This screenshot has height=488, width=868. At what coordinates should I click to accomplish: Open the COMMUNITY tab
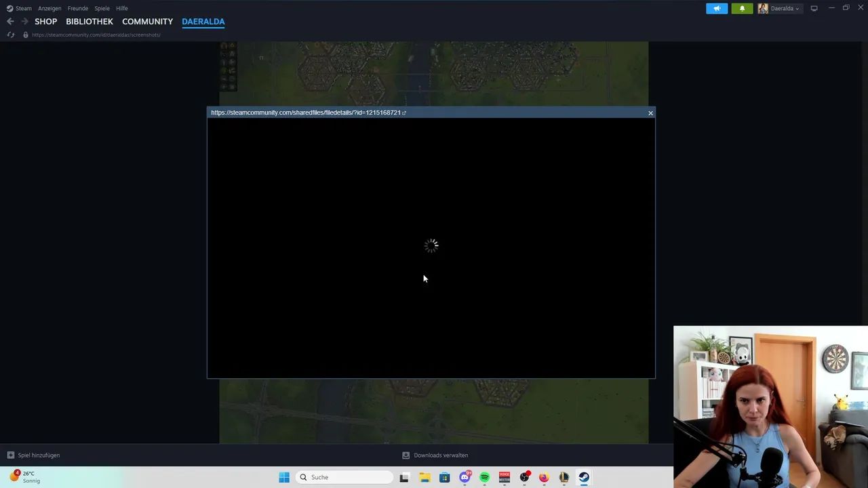pos(147,22)
